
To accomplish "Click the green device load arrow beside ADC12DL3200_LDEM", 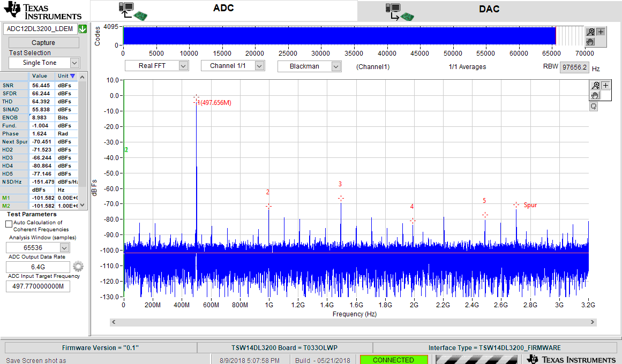I will coord(82,29).
